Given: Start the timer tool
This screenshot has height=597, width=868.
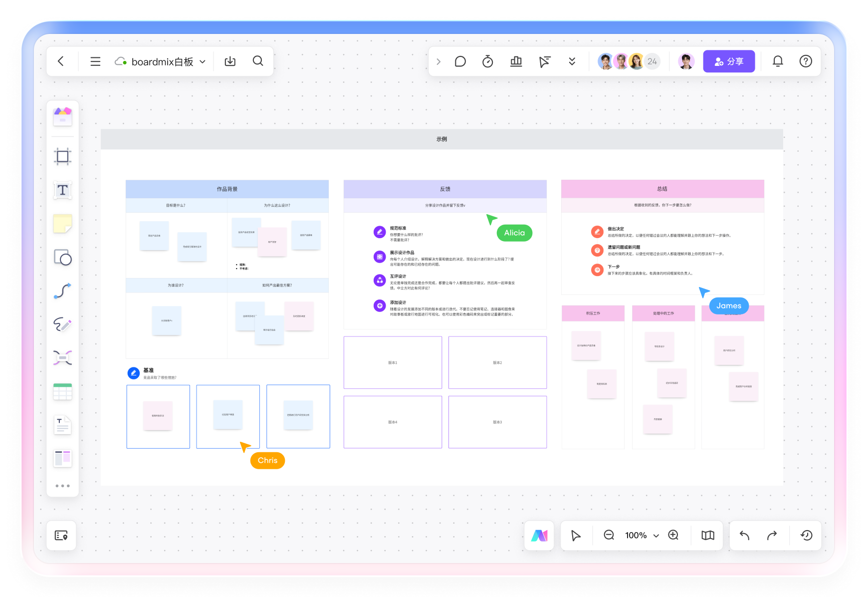Looking at the screenshot, I should pos(487,61).
